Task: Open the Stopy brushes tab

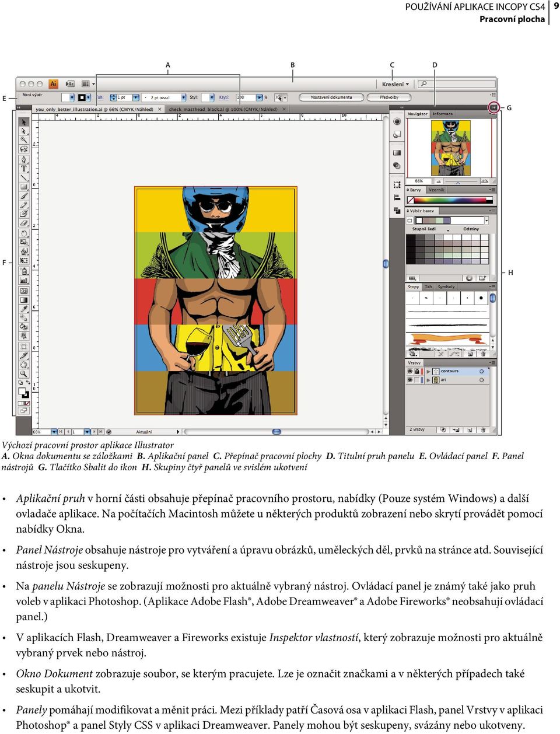Action: point(413,286)
